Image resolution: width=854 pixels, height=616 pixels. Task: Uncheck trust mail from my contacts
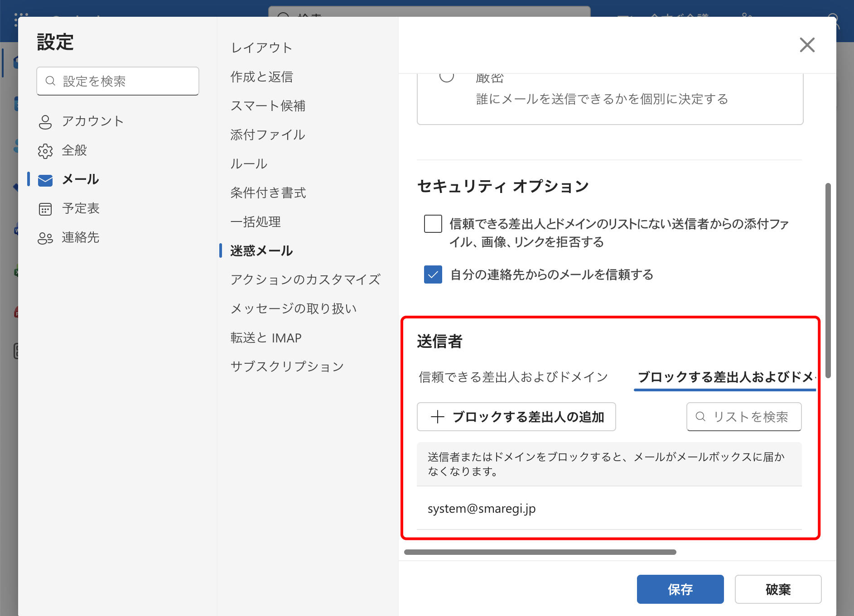pos(433,274)
